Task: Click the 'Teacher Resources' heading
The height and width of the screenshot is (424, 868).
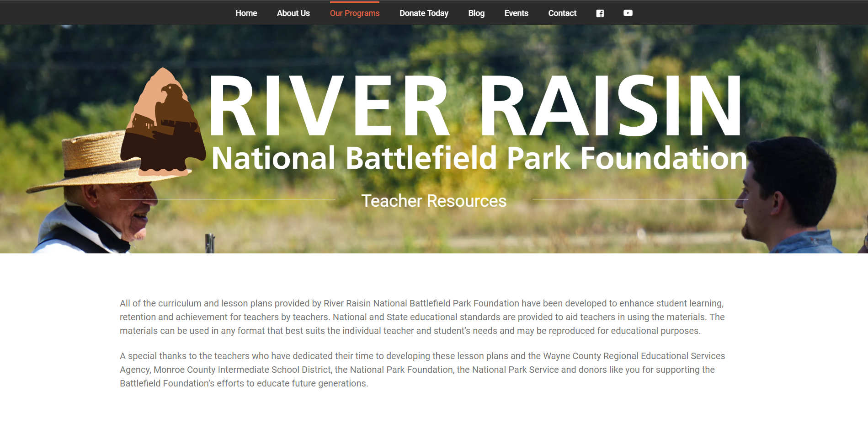Action: point(434,201)
